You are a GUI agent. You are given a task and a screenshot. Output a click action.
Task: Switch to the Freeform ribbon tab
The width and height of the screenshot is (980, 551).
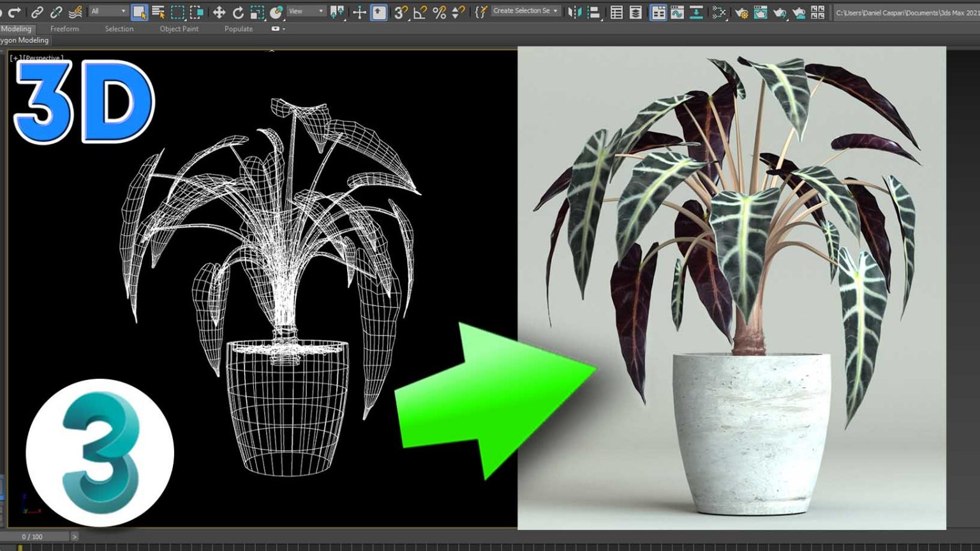click(64, 29)
